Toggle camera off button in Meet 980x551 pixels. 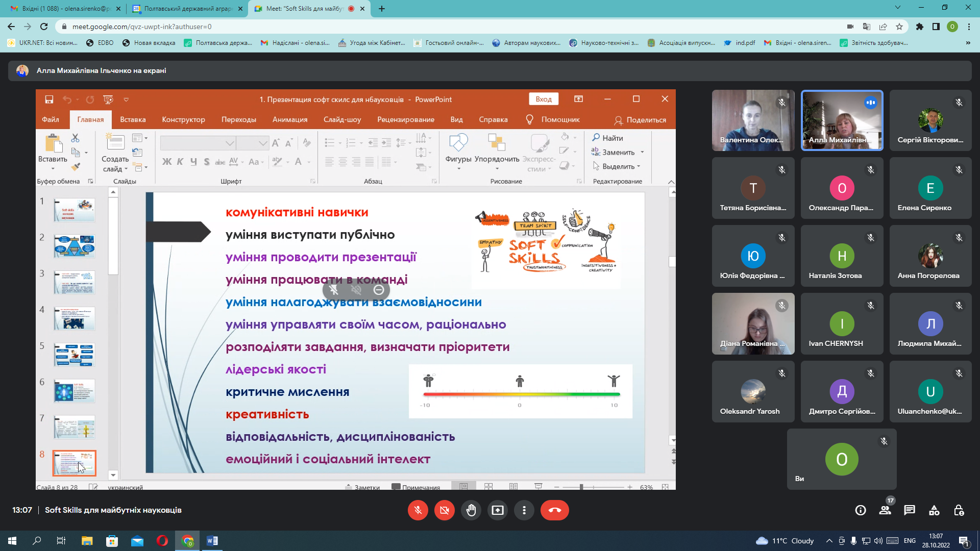[x=445, y=510]
